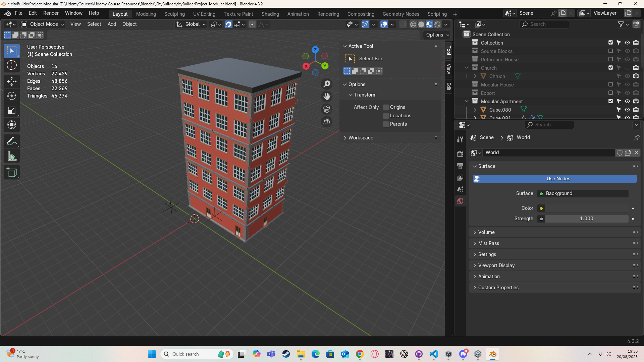The image size is (644, 362).
Task: Select the Add Cube tool
Action: tap(12, 172)
